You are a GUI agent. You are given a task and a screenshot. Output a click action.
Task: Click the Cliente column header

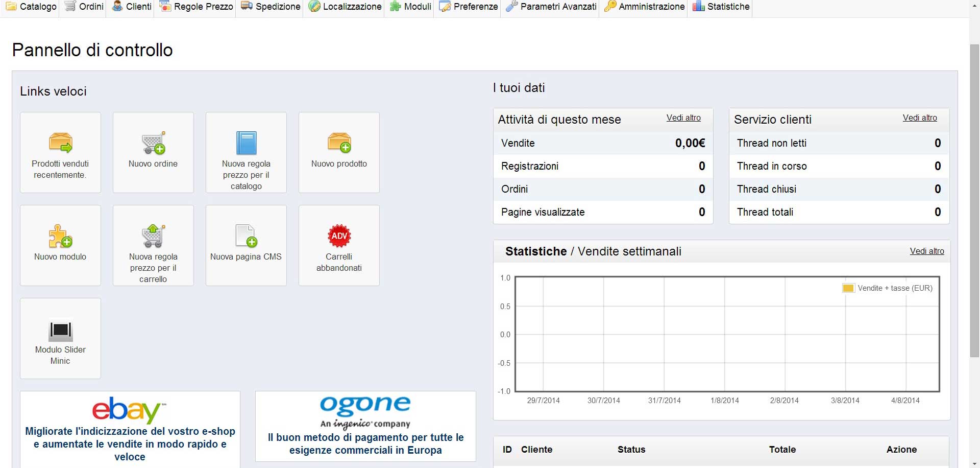point(536,450)
